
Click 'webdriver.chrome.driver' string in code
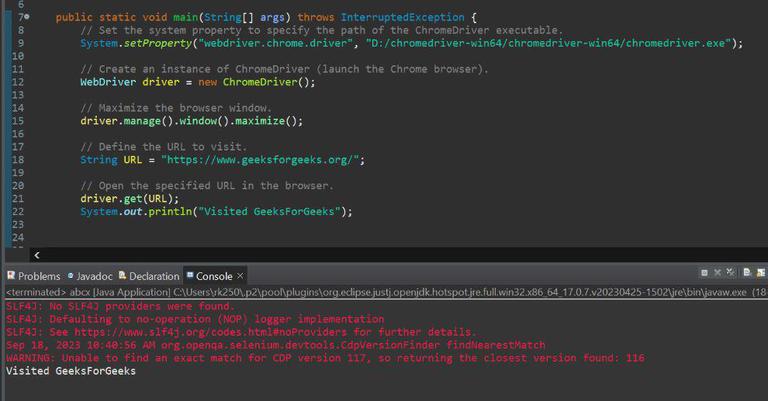click(x=275, y=43)
